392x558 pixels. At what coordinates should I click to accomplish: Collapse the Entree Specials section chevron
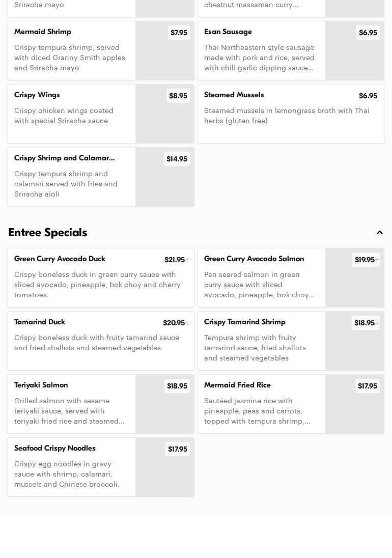(x=380, y=233)
